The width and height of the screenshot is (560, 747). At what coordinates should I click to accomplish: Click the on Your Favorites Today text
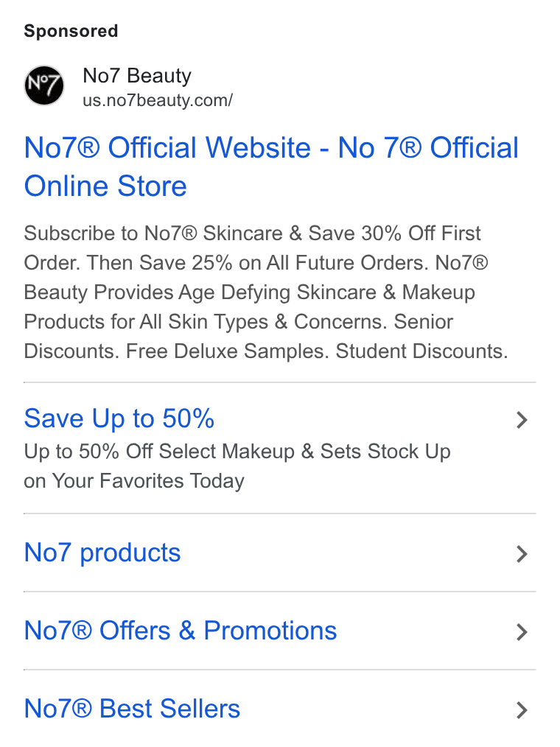click(134, 481)
